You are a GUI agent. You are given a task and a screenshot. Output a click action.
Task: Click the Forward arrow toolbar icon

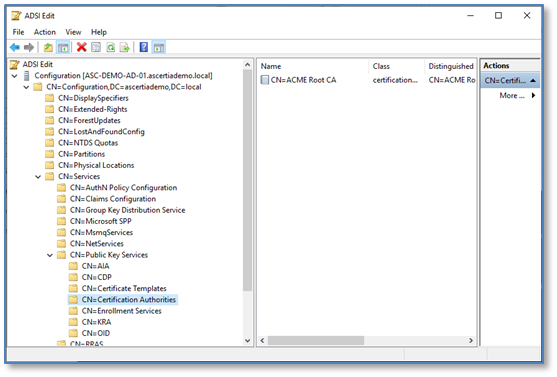coord(29,47)
